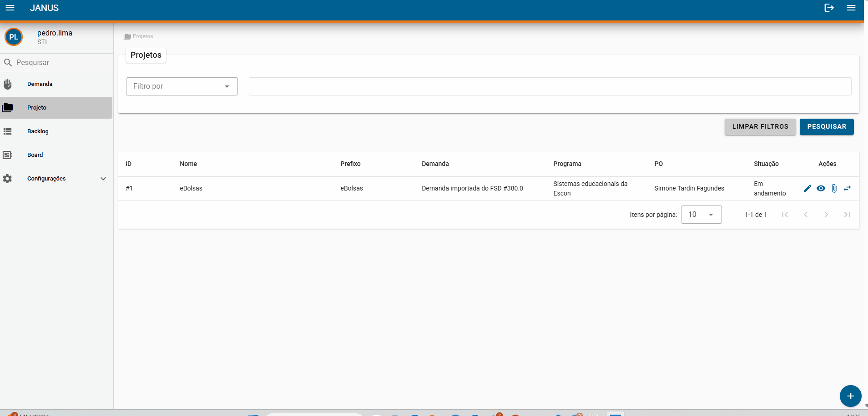Image resolution: width=868 pixels, height=416 pixels.
Task: Click the Configurações gear icon
Action: (x=7, y=179)
